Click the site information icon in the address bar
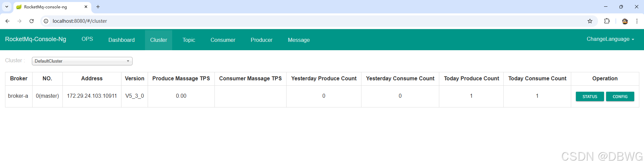644x167 pixels. [x=46, y=21]
